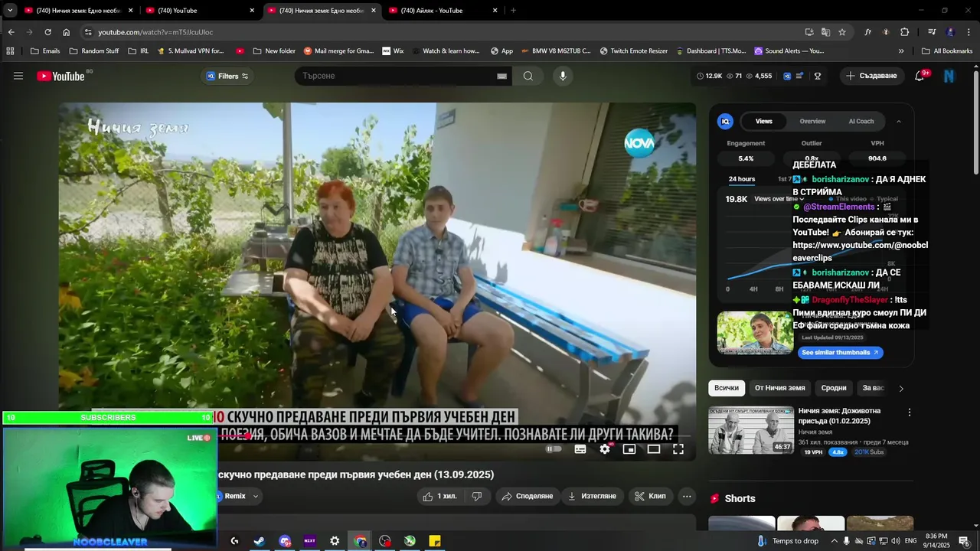Reload the page
980x551 pixels.
click(x=47, y=32)
